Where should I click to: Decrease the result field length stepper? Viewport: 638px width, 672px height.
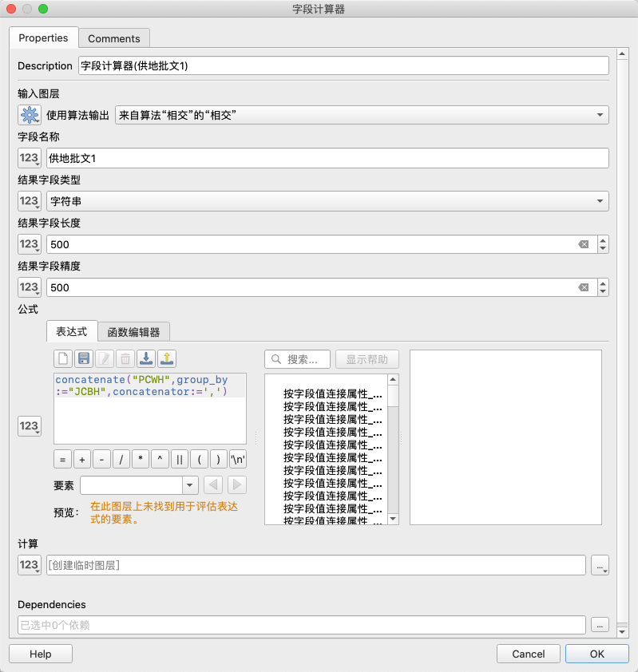click(604, 248)
